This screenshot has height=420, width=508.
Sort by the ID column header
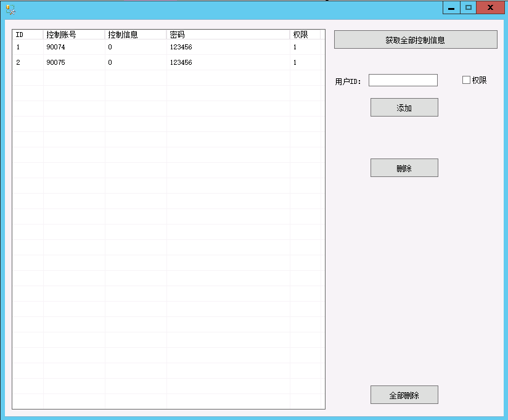[28, 35]
